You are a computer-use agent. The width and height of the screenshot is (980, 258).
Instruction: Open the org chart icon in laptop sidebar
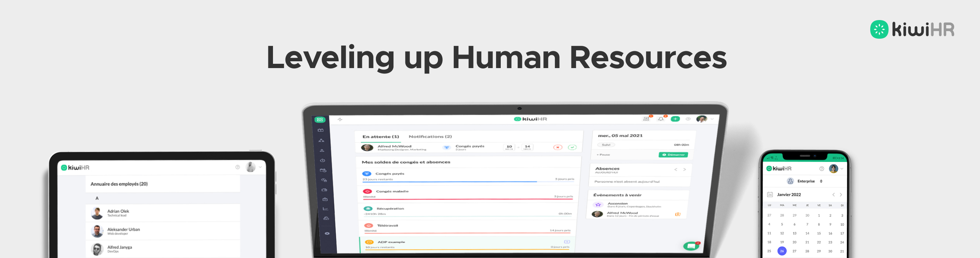[321, 140]
